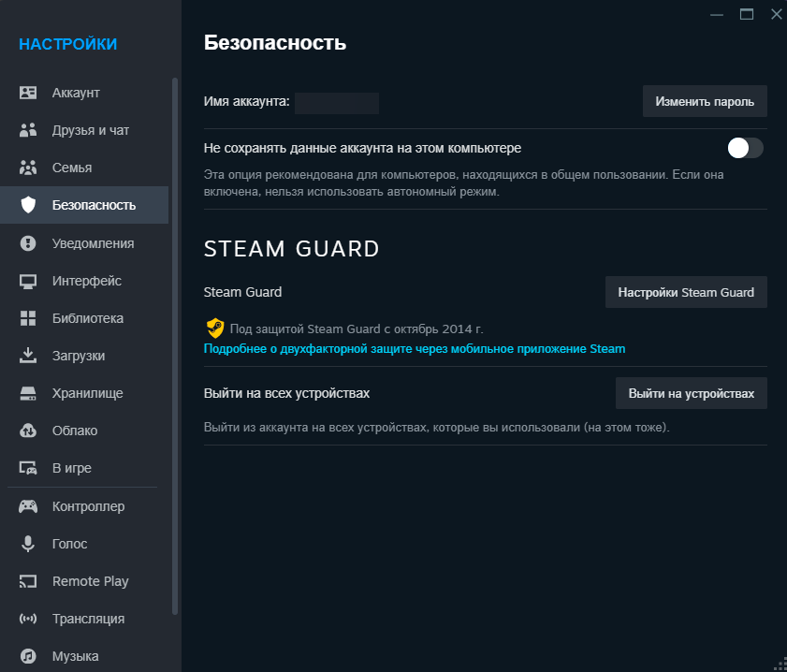Switch to Семья settings
The image size is (787, 672).
(84, 168)
